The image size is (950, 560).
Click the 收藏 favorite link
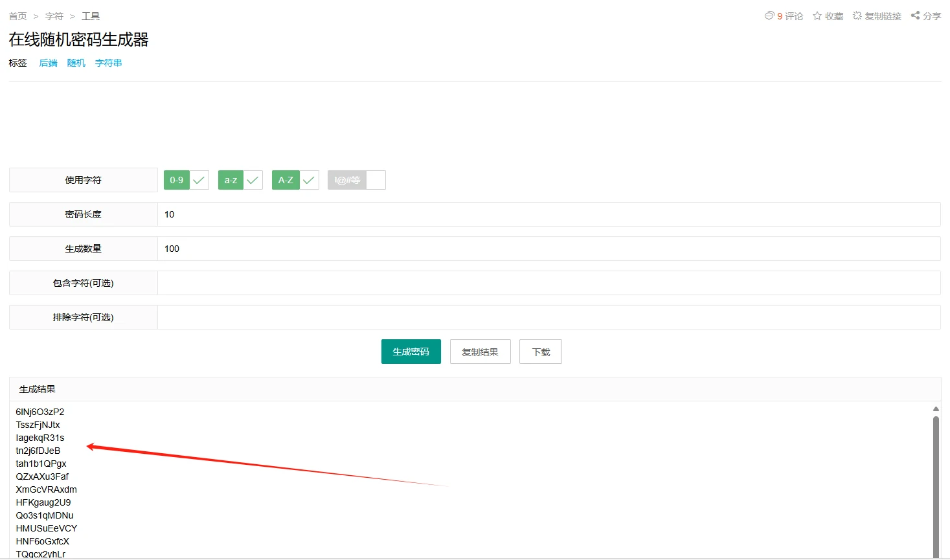(x=834, y=16)
